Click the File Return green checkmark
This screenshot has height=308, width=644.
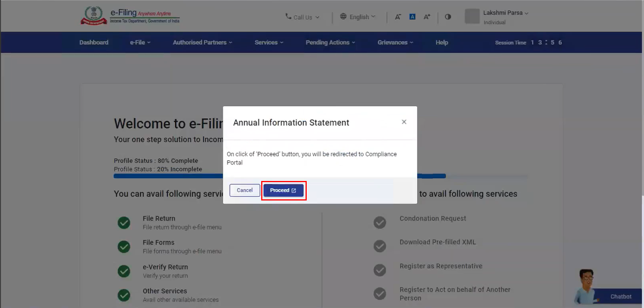point(124,223)
